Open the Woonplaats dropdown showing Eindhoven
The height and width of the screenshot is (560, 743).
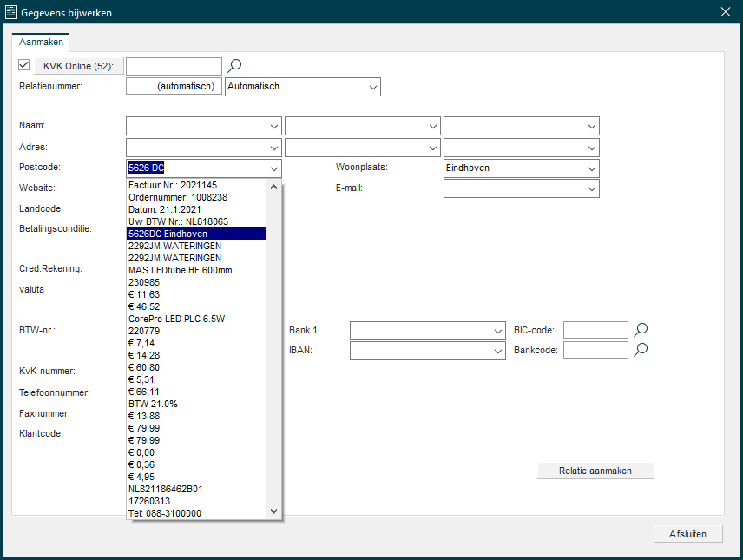coord(591,168)
